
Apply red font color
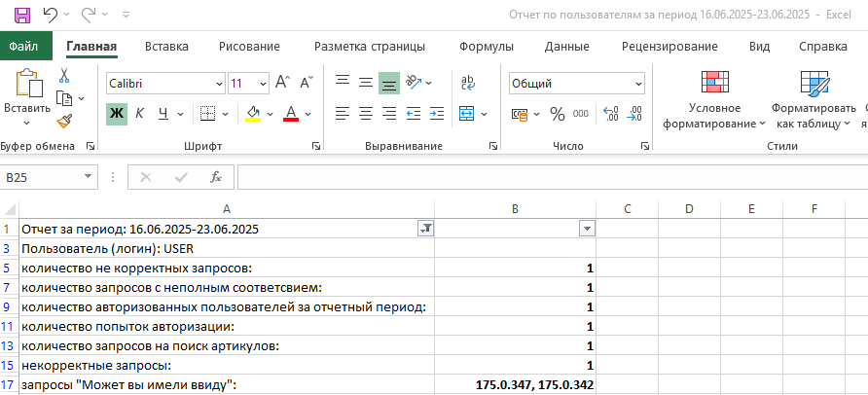(291, 114)
